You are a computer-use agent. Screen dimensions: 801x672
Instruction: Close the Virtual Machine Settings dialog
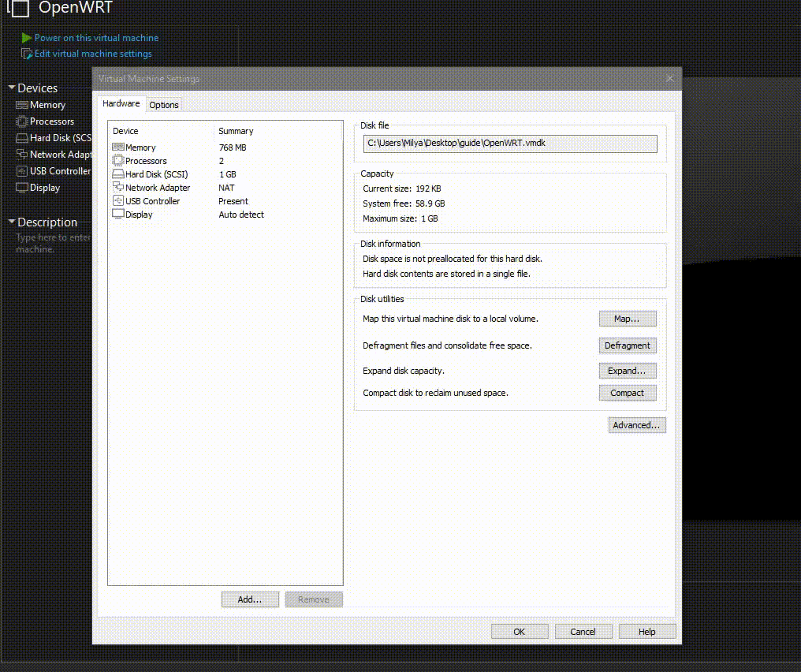(669, 79)
